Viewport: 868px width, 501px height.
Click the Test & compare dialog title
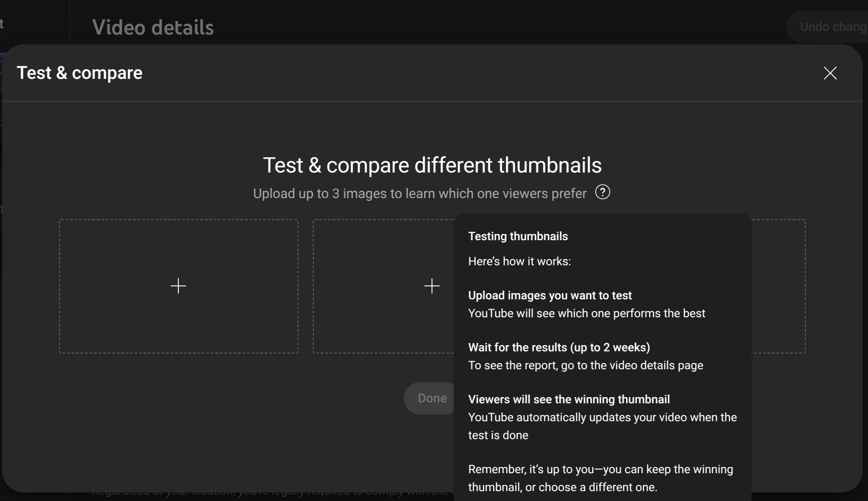click(x=79, y=73)
